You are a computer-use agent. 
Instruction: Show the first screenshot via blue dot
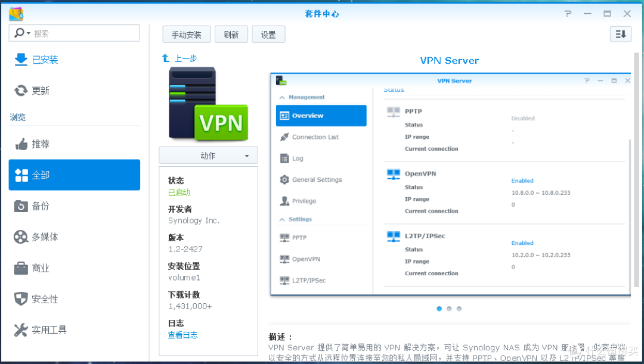pyautogui.click(x=439, y=309)
